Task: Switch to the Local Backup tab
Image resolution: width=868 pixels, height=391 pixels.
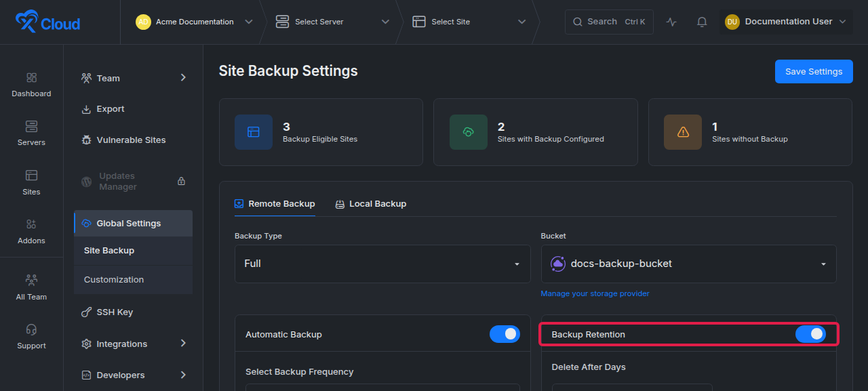Action: [x=371, y=204]
